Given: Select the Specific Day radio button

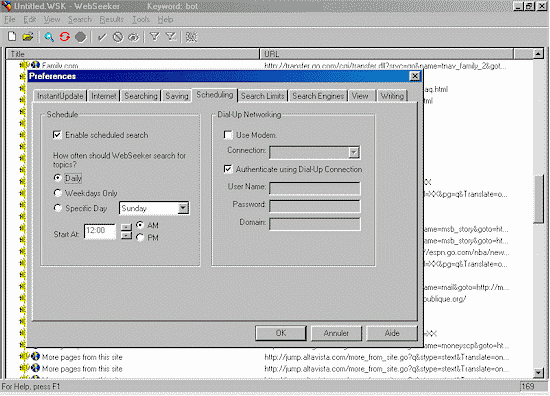Looking at the screenshot, I should (57, 208).
